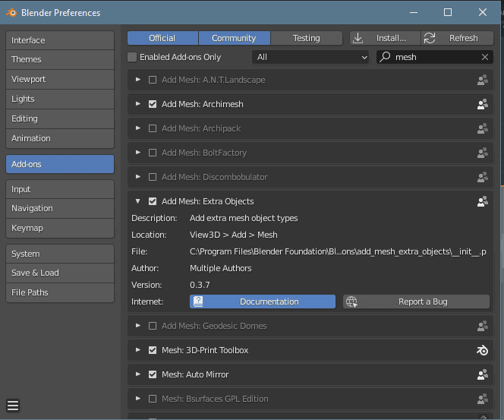
Task: Open the Lights preferences section
Action: [x=60, y=99]
